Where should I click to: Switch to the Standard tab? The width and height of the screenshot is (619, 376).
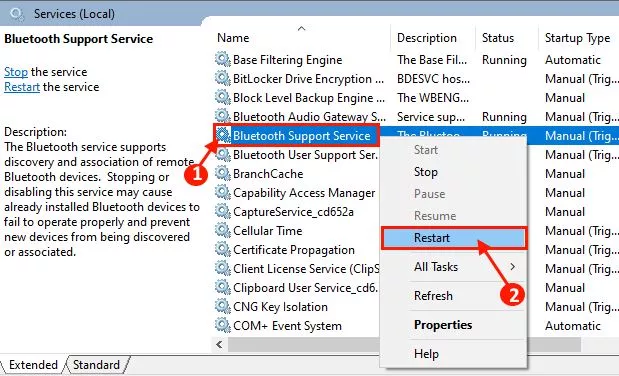pyautogui.click(x=96, y=365)
